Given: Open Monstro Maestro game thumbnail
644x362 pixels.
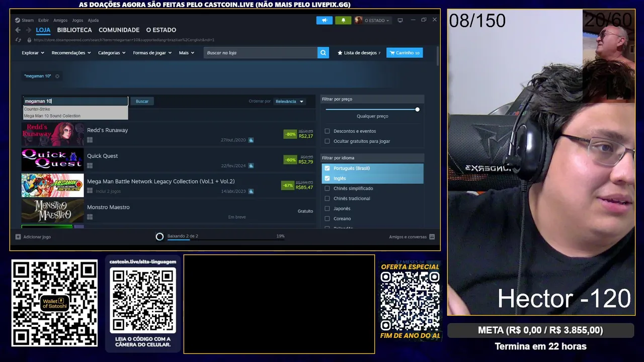Looking at the screenshot, I should (x=52, y=211).
